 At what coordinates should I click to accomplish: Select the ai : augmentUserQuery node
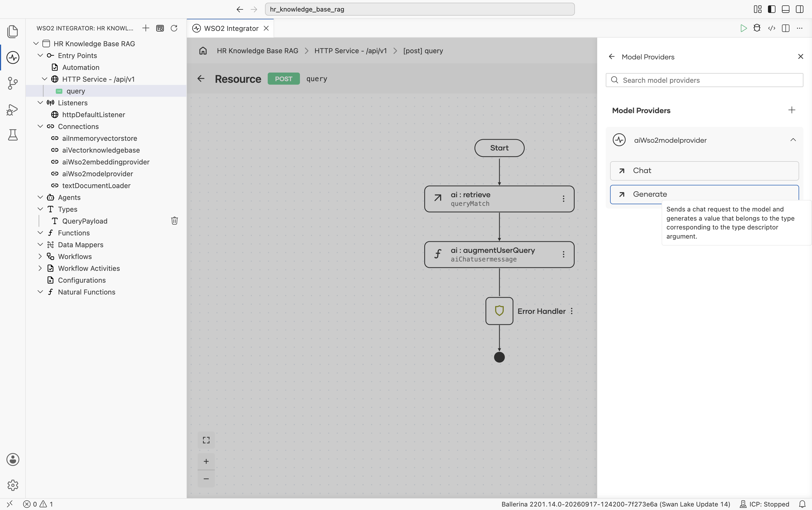point(499,255)
